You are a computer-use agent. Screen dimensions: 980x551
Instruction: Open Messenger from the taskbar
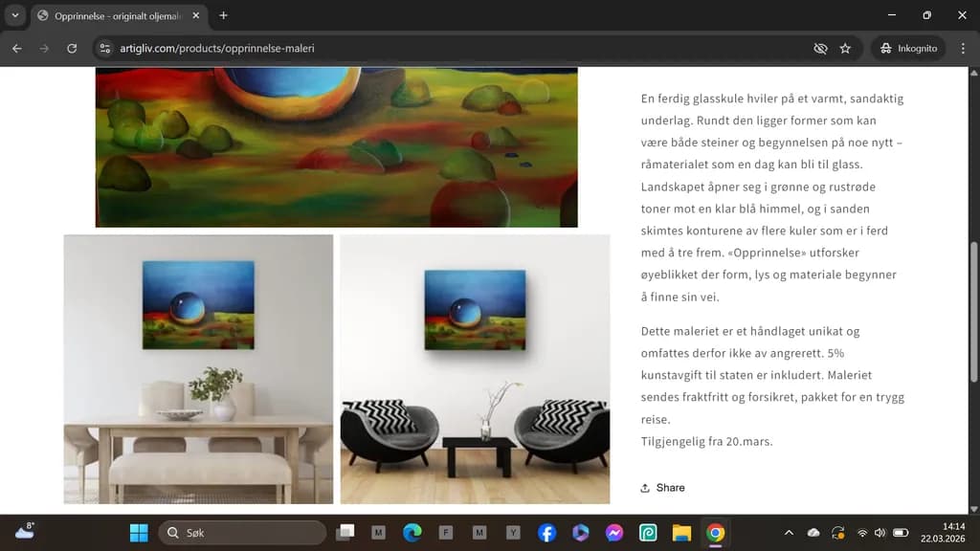coord(614,533)
